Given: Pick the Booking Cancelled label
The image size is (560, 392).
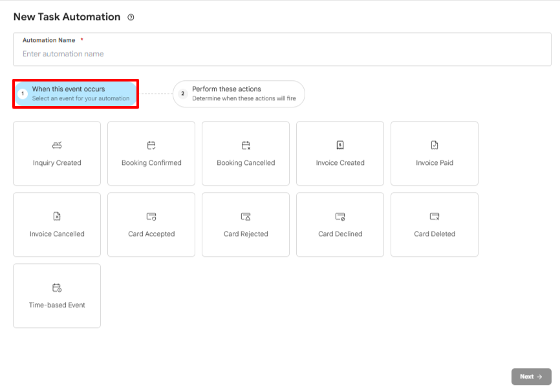Looking at the screenshot, I should (246, 162).
